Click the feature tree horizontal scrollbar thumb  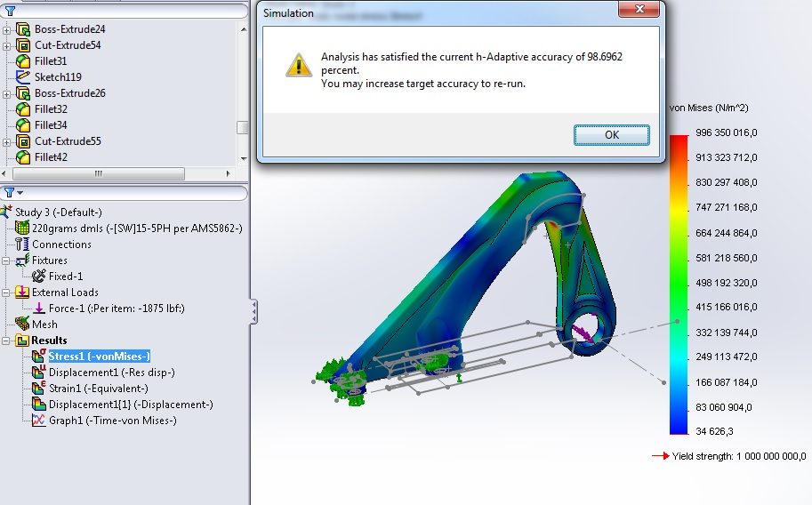coord(99,173)
